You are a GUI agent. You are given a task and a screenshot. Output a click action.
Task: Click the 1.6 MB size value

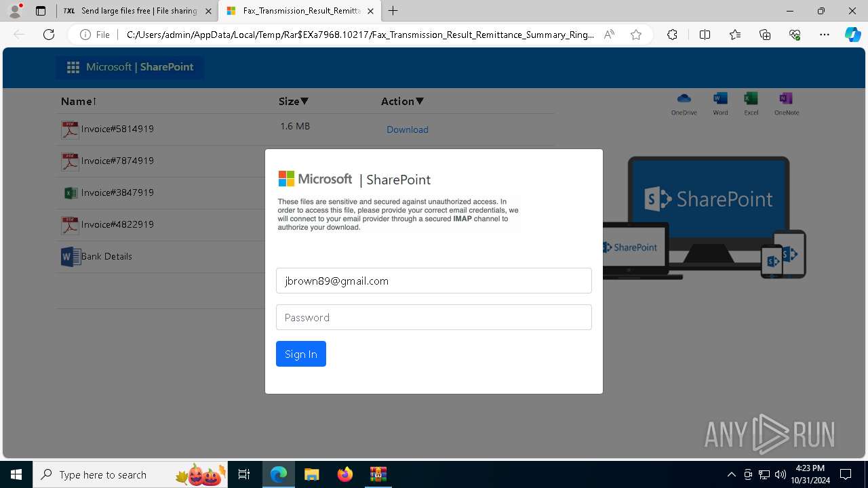tap(295, 126)
